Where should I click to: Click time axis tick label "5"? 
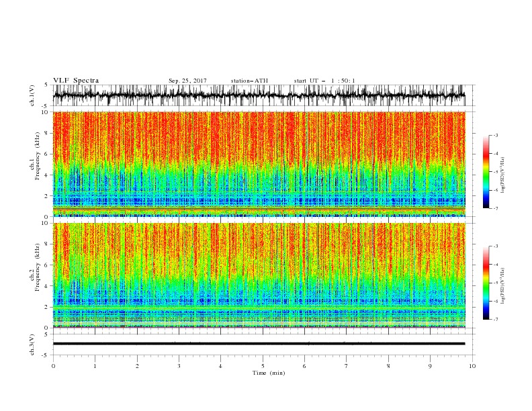[x=263, y=366]
